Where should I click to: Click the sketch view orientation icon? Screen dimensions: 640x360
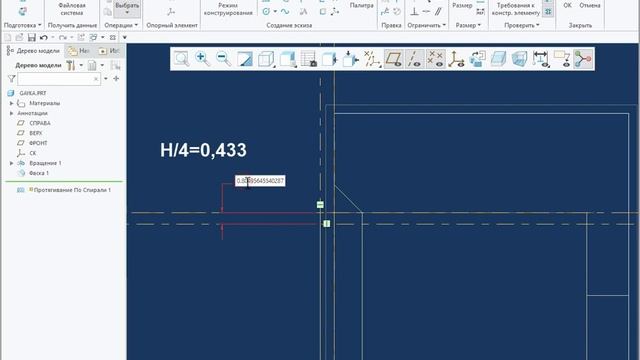pyautogui.click(x=329, y=59)
